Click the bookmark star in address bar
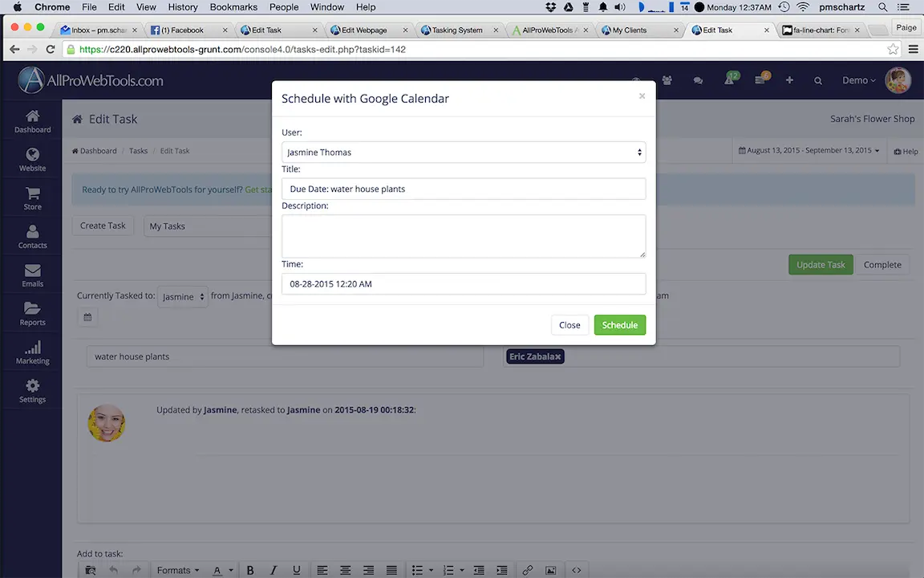924x578 pixels. click(x=893, y=50)
